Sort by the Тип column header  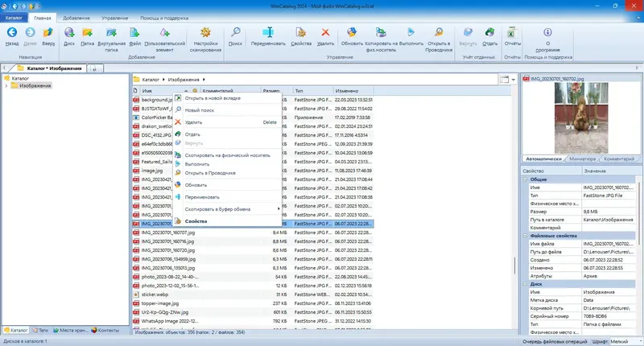313,91
